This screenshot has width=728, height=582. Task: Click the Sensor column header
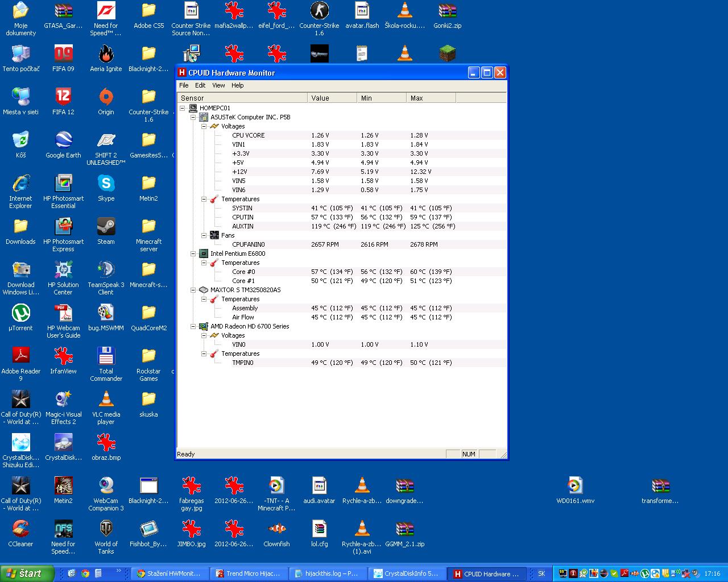click(x=242, y=98)
